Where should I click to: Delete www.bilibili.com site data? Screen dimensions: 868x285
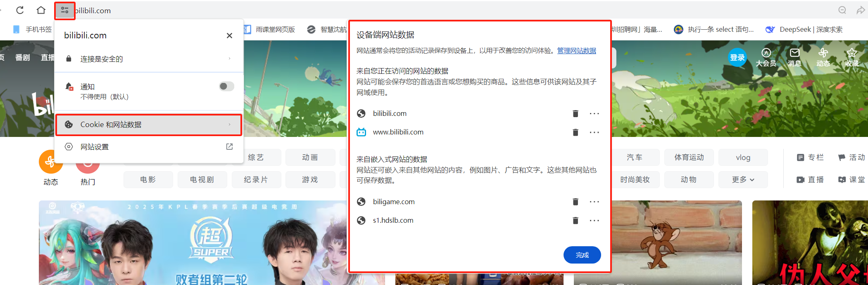tap(575, 132)
